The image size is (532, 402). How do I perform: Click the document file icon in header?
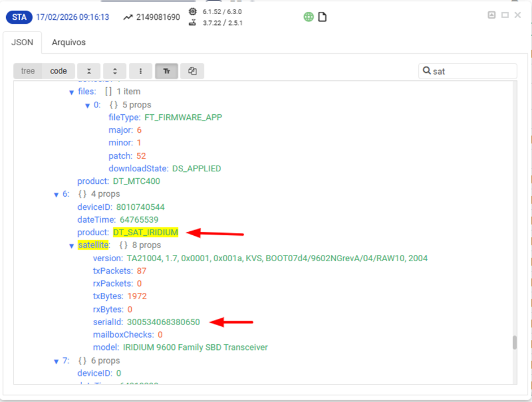point(322,17)
